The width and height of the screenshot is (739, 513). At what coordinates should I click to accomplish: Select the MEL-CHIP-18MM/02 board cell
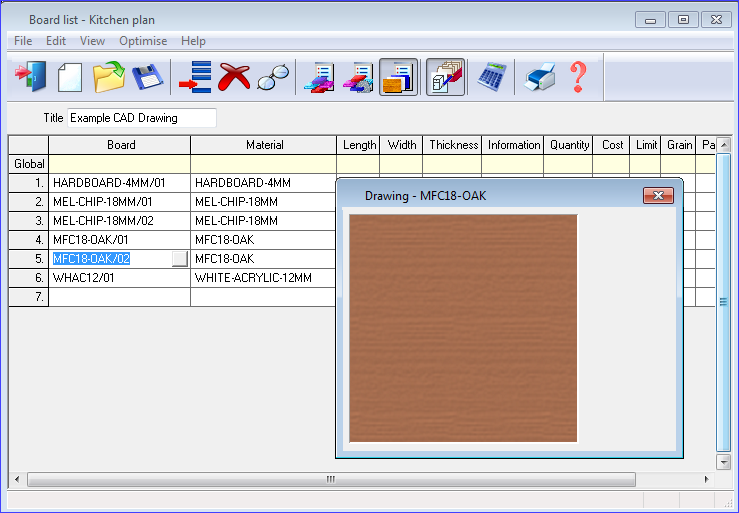pos(120,221)
